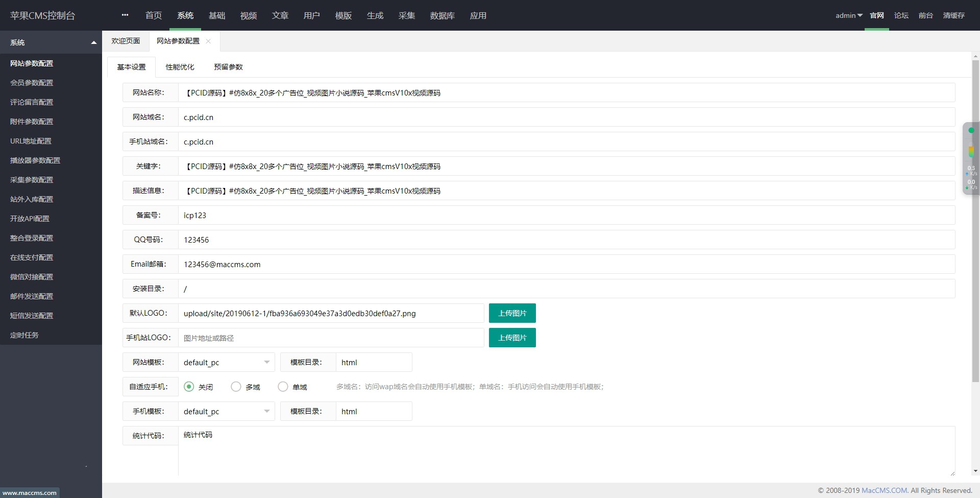
Task: Collapse the 系统 sidebar section arrow
Action: point(93,42)
